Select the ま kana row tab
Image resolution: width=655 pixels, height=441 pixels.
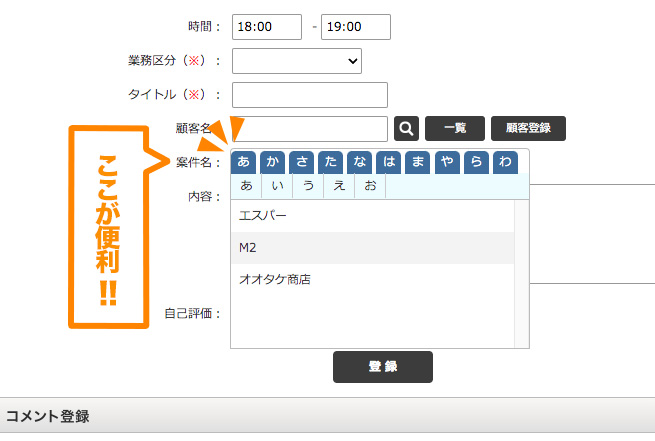[x=418, y=162]
